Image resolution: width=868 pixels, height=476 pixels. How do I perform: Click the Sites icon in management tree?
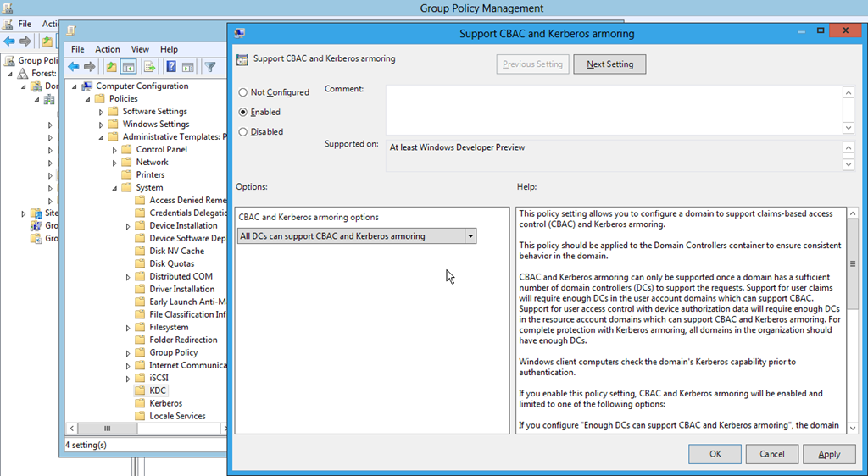pyautogui.click(x=36, y=213)
